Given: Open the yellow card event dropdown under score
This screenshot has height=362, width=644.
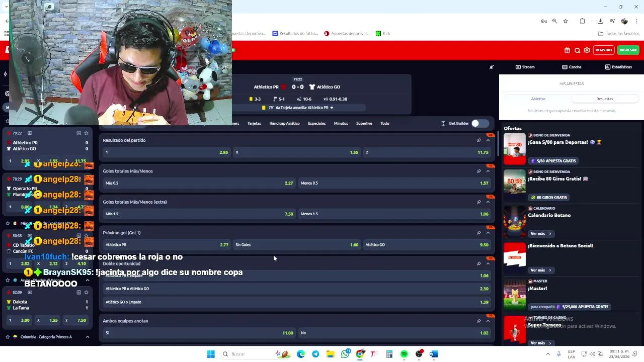Looking at the screenshot, I should pyautogui.click(x=332, y=108).
